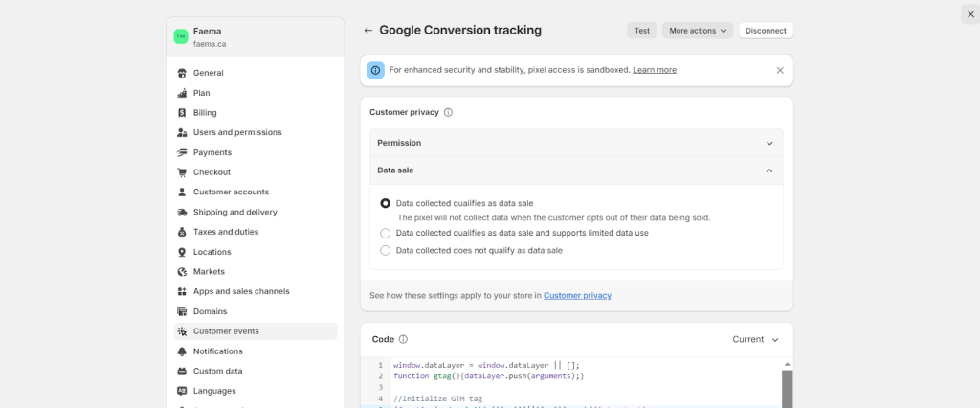Click the Notifications bell icon in sidebar
This screenshot has width=980, height=408.
coord(182,351)
